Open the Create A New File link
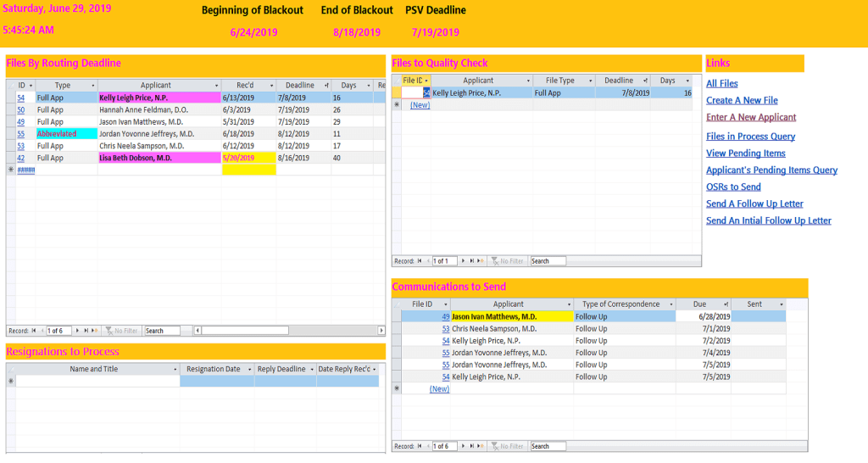 coord(742,100)
